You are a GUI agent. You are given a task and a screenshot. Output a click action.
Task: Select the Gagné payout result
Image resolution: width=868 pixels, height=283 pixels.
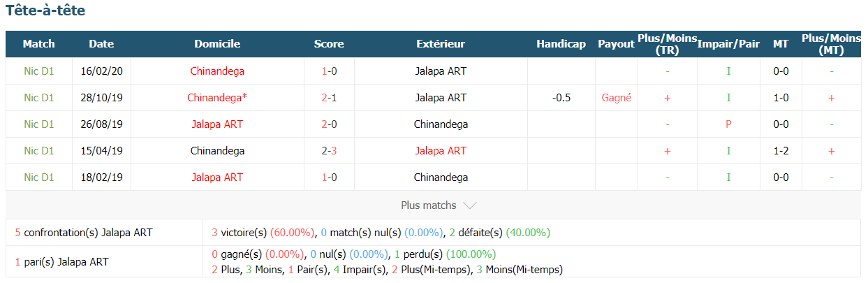[616, 98]
